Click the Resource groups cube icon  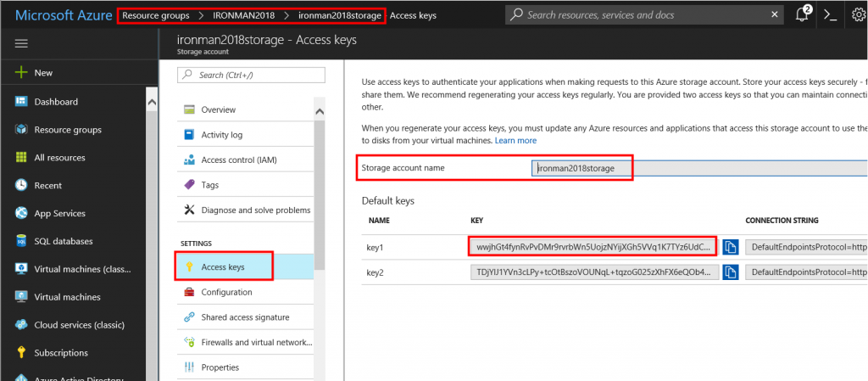pyautogui.click(x=21, y=130)
